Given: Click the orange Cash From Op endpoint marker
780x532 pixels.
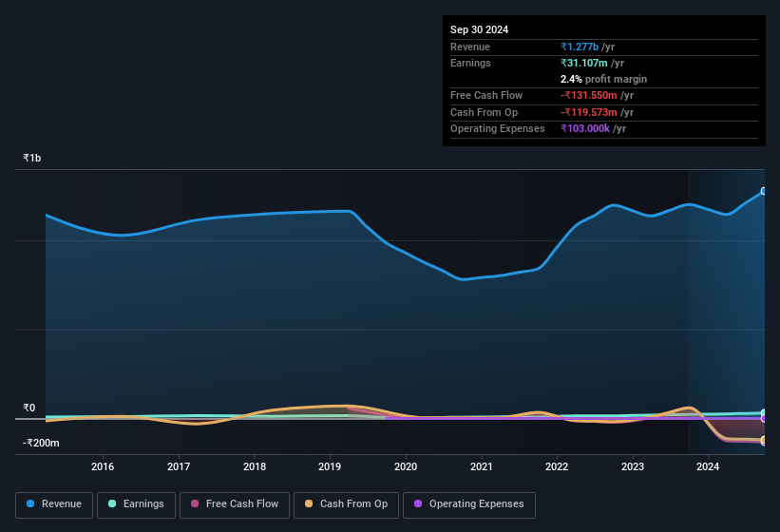Looking at the screenshot, I should [764, 440].
